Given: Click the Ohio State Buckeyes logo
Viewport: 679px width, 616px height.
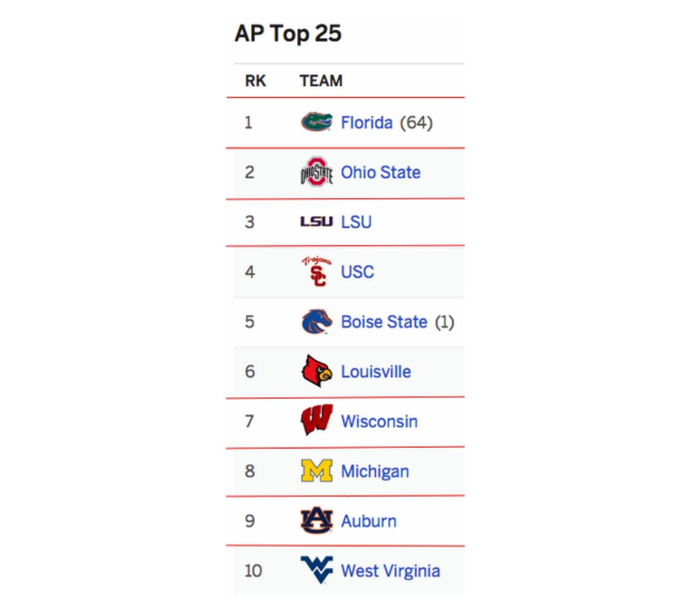Looking at the screenshot, I should [x=316, y=172].
